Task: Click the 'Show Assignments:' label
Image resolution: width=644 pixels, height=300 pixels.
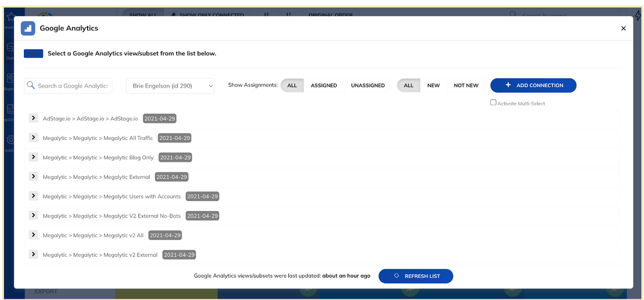Action: [x=253, y=85]
